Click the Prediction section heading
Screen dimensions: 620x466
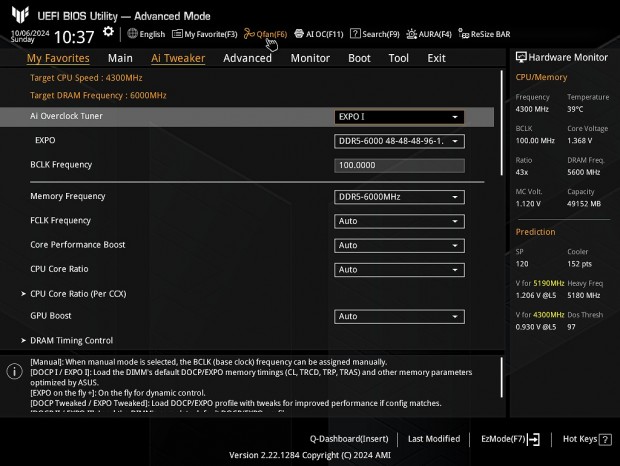(535, 232)
